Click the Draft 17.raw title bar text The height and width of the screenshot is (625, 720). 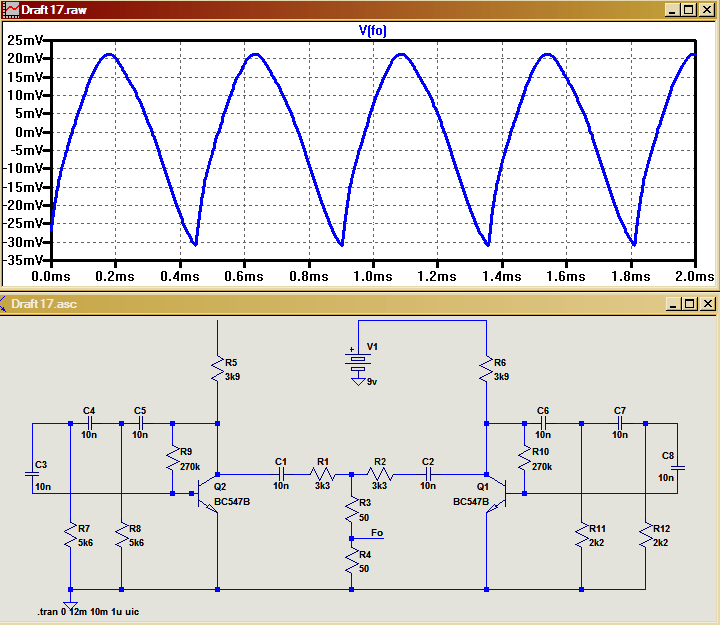tap(54, 10)
